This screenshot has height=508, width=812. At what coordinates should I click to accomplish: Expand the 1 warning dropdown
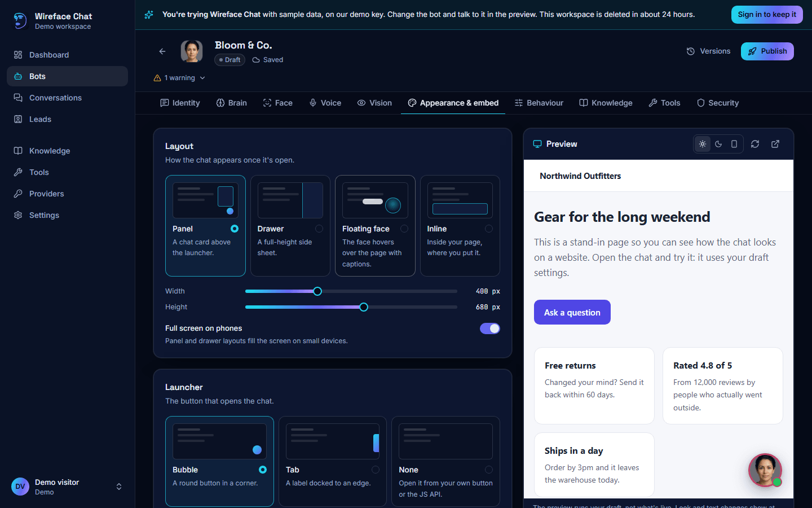179,78
